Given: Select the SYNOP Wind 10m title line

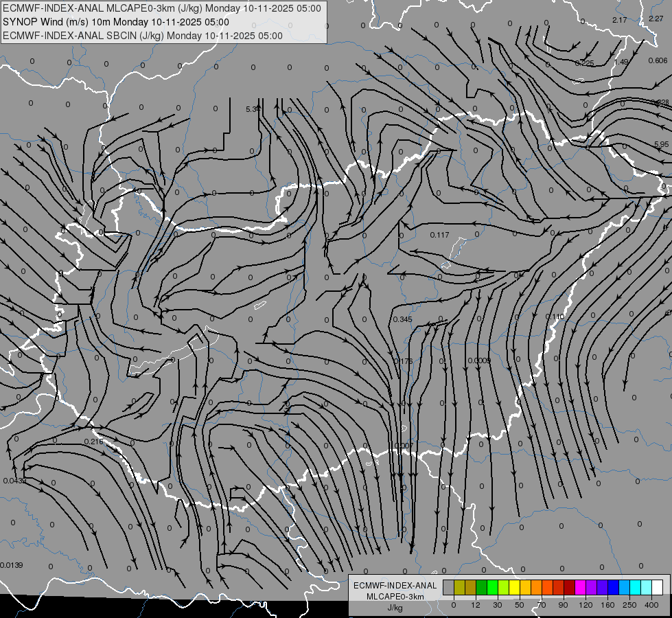Looking at the screenshot, I should [116, 22].
